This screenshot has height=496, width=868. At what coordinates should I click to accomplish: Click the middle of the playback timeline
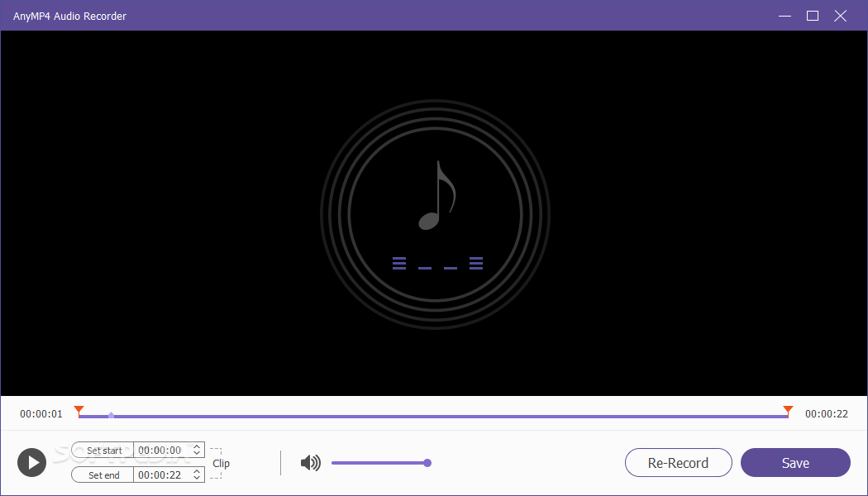[433, 416]
